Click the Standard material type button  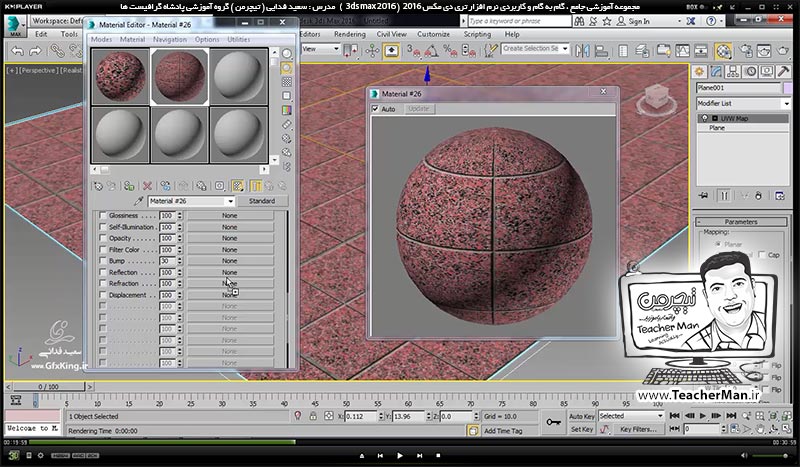point(262,201)
